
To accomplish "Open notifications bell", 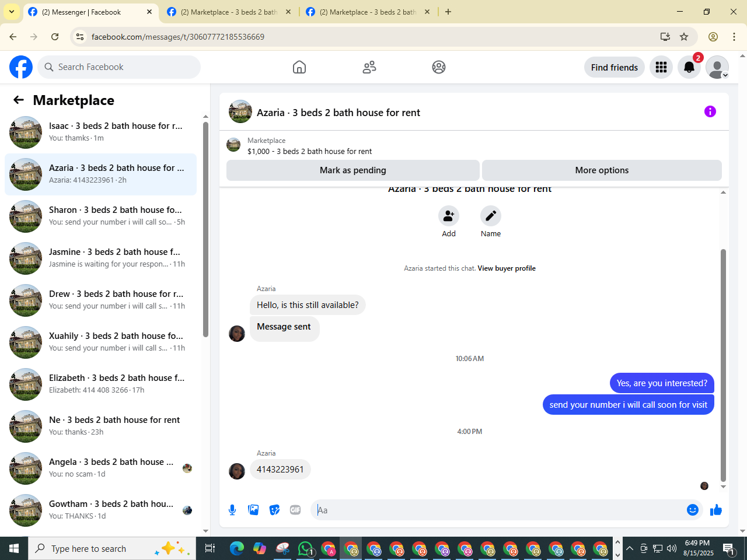I will pyautogui.click(x=689, y=67).
